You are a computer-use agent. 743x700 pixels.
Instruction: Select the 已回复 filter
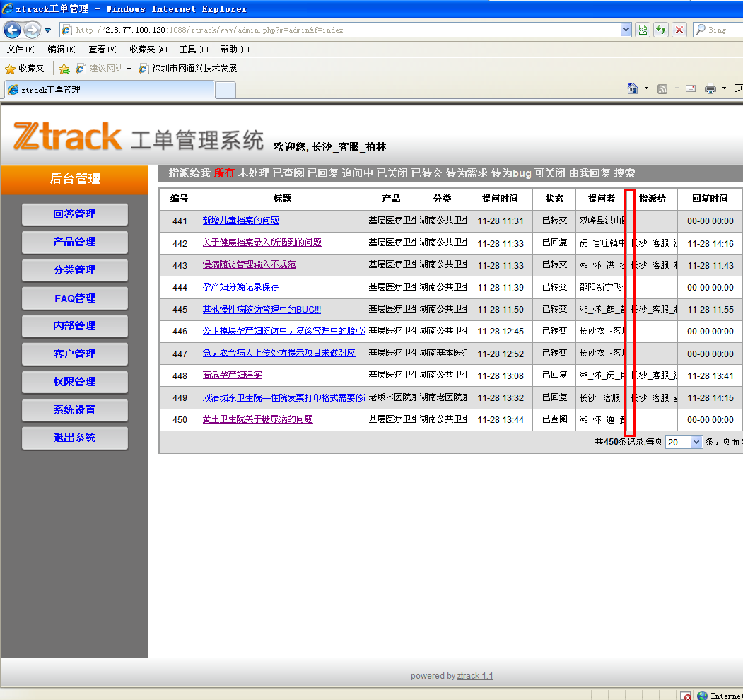323,173
